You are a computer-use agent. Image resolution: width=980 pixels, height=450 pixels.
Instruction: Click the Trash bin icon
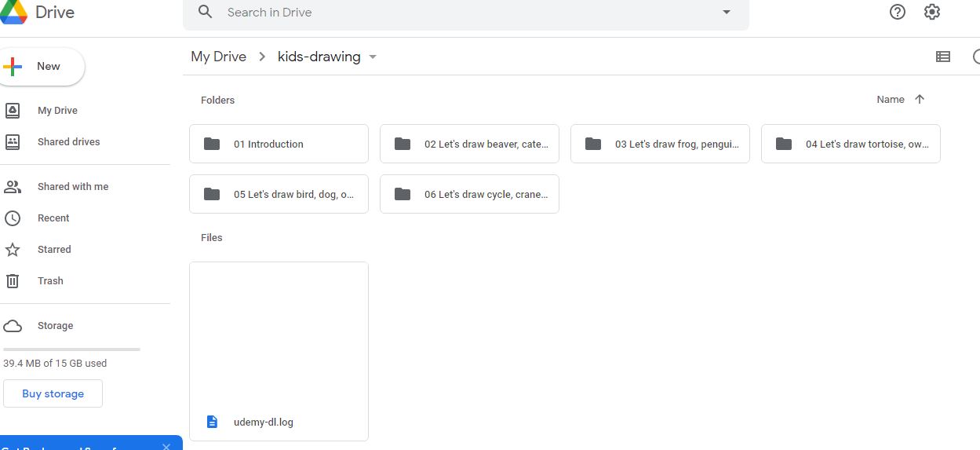coord(13,281)
